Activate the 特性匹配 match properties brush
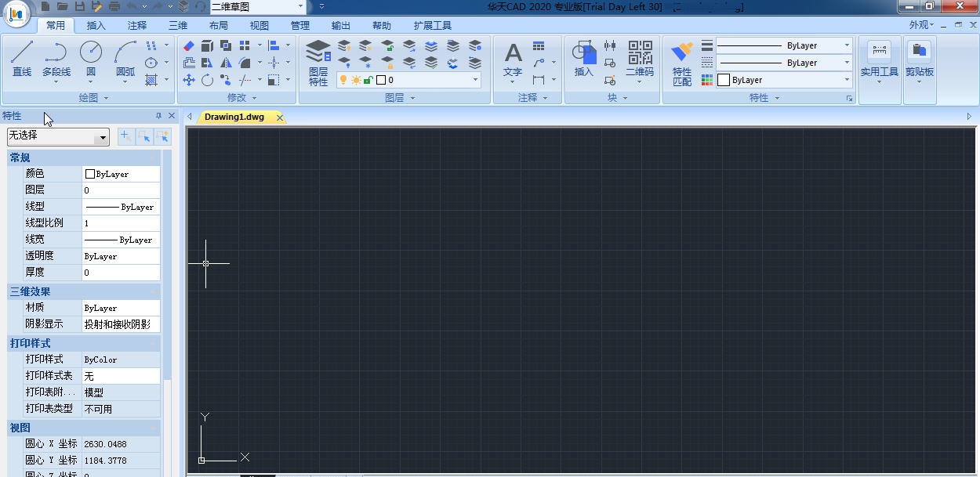This screenshot has height=477, width=980. click(x=682, y=63)
